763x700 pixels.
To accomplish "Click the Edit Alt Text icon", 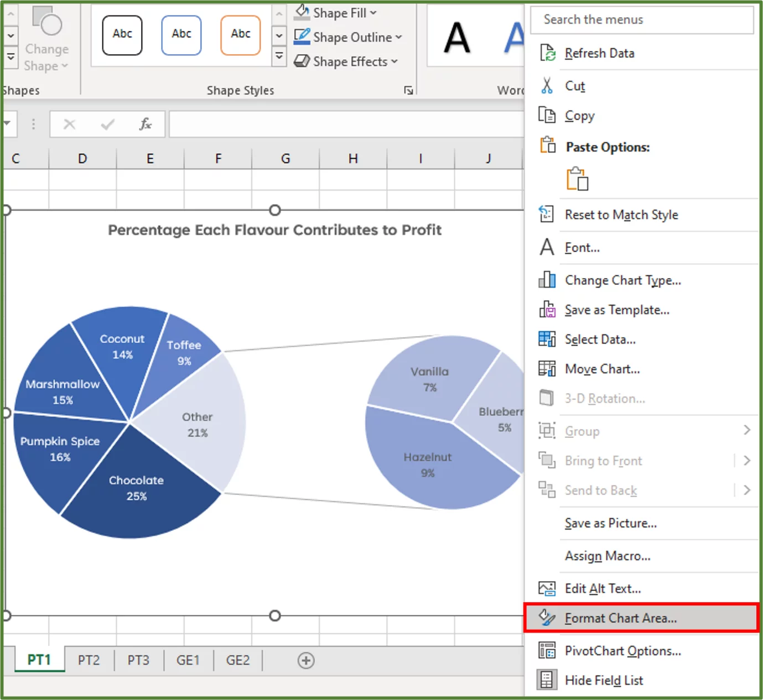I will pyautogui.click(x=547, y=588).
